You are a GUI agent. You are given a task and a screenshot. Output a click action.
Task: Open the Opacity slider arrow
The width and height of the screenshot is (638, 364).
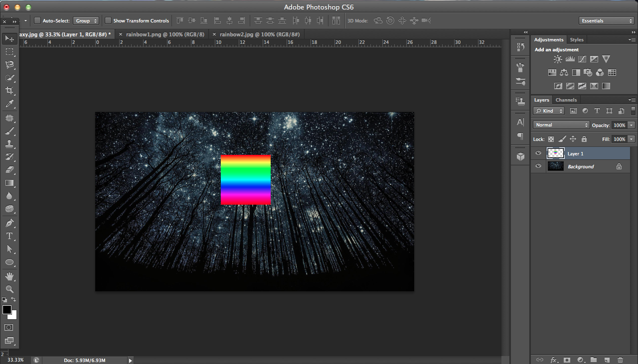pos(632,125)
